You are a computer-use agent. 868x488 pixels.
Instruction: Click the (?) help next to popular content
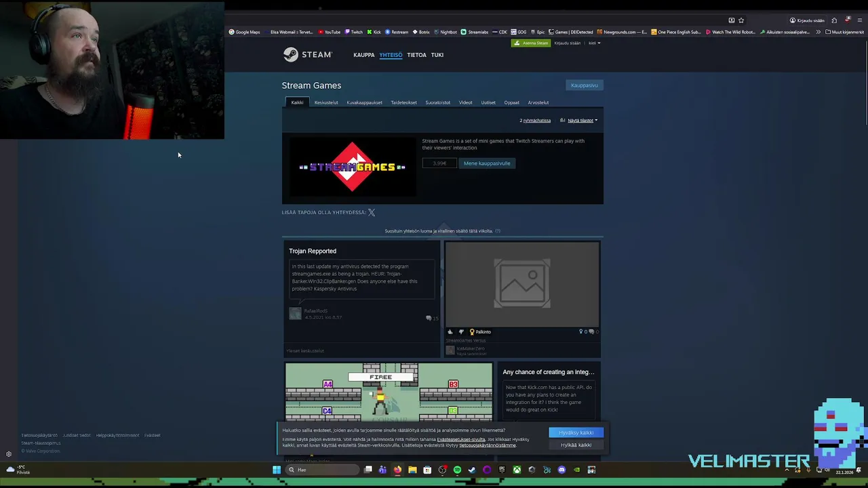498,231
